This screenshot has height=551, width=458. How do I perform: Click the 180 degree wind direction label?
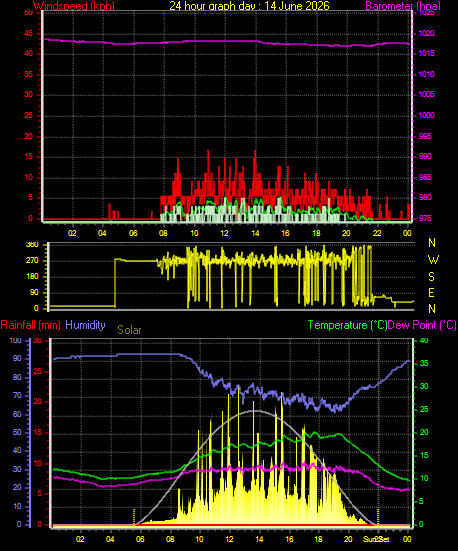coord(32,277)
